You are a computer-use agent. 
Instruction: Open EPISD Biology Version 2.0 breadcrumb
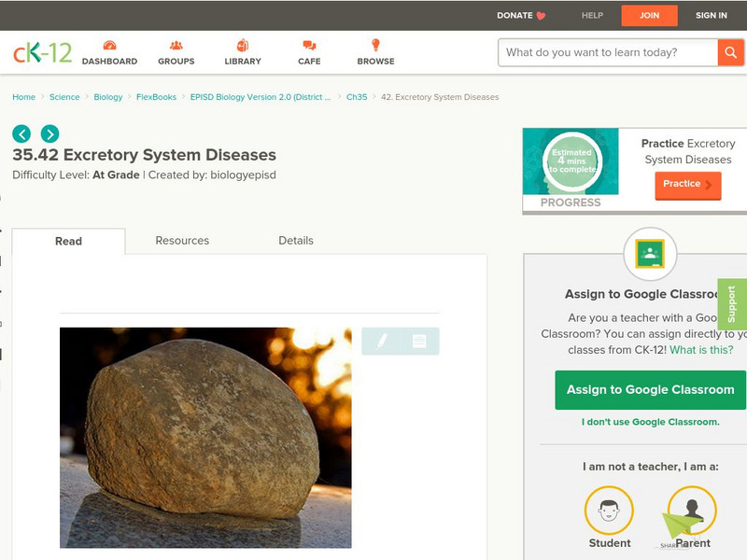point(261,97)
